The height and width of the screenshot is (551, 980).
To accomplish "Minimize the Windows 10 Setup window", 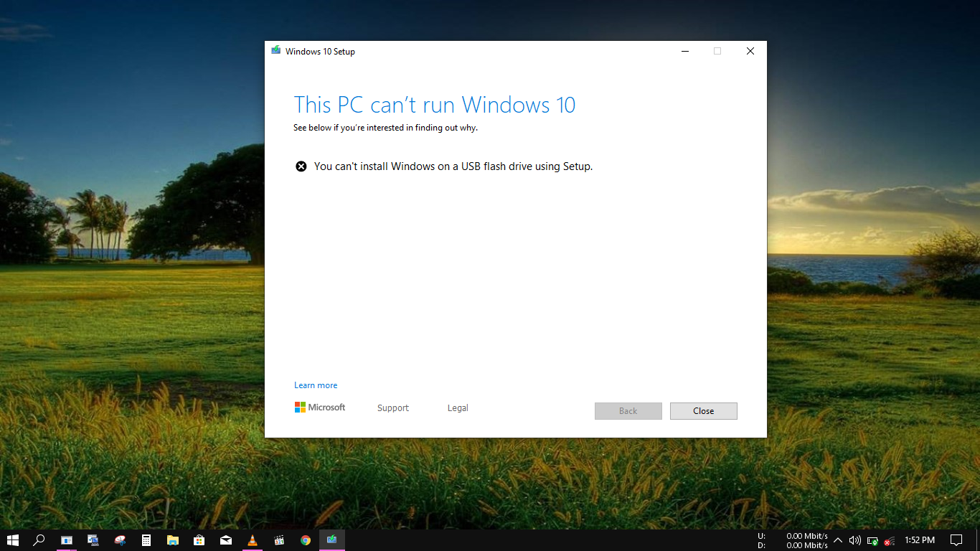I will click(684, 51).
